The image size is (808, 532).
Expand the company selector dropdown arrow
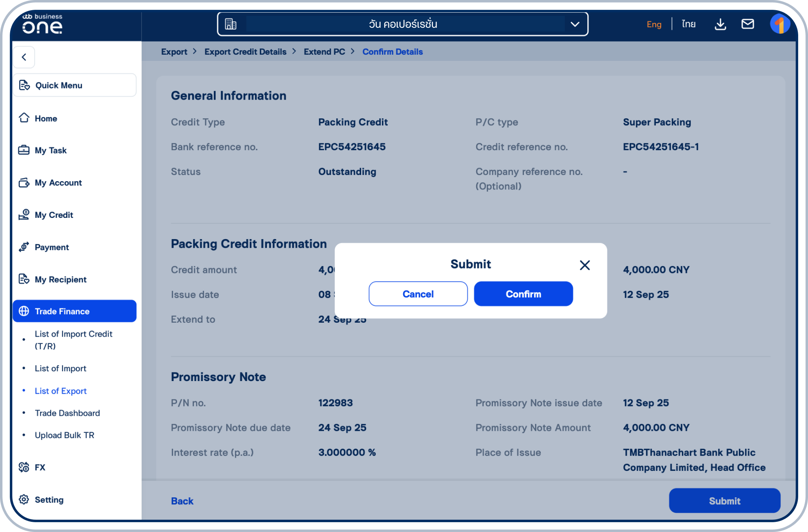point(575,24)
